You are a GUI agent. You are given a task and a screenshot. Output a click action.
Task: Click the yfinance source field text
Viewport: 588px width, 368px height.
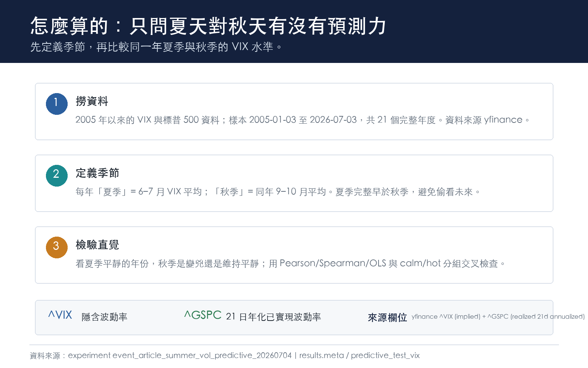tap(498, 316)
